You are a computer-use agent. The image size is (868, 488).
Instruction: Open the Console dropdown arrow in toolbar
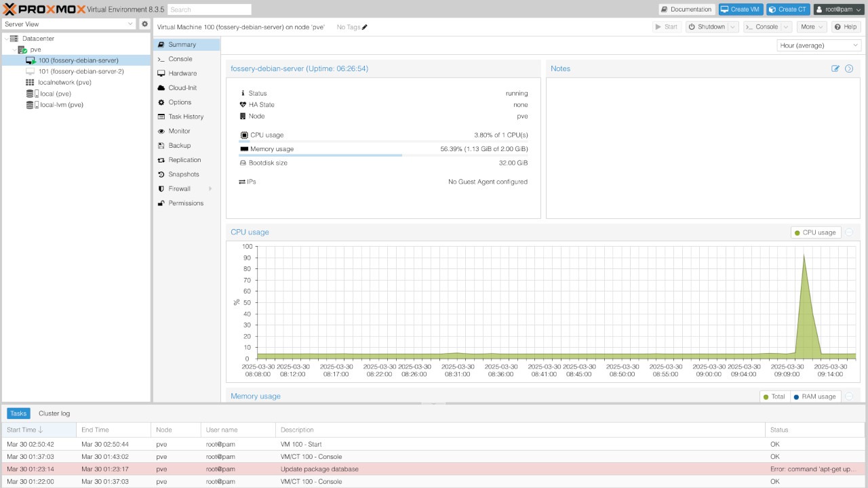coord(786,27)
